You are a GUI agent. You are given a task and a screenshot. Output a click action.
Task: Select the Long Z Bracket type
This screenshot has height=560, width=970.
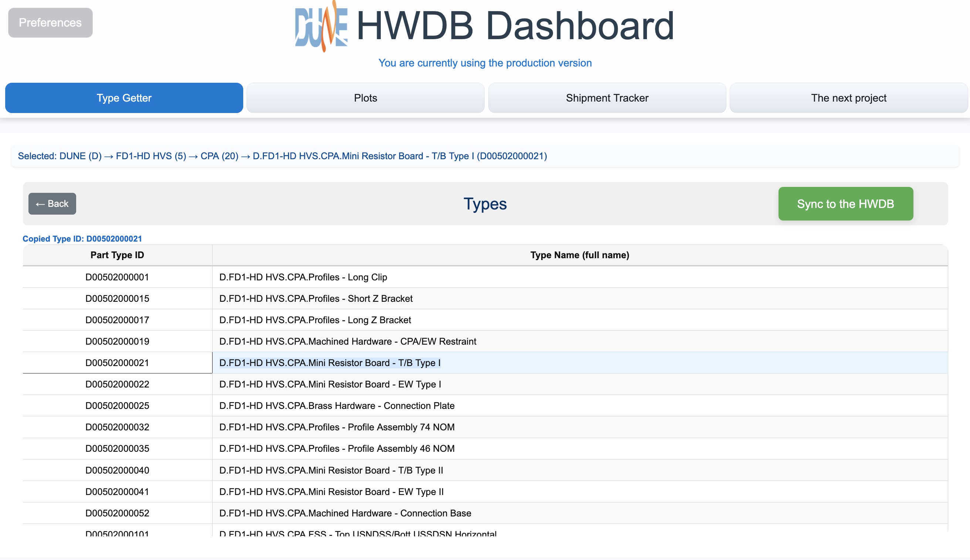click(x=315, y=320)
